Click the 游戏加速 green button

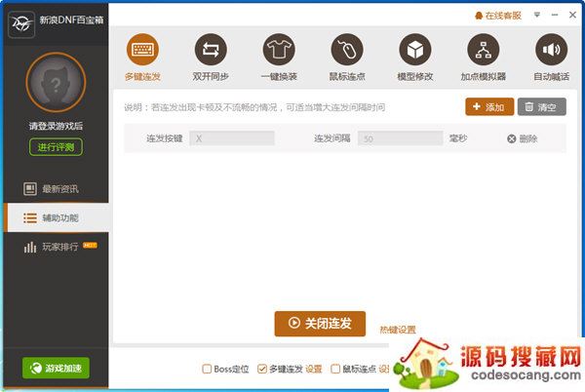(56, 369)
